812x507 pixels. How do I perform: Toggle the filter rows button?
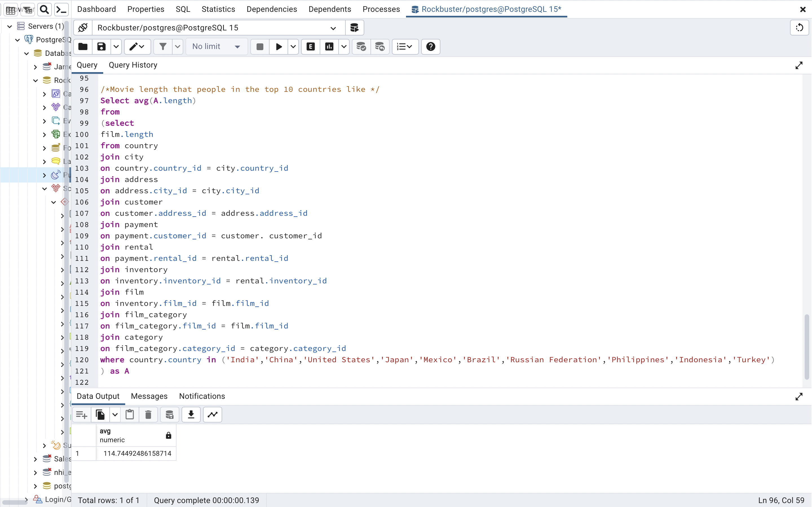coord(163,46)
